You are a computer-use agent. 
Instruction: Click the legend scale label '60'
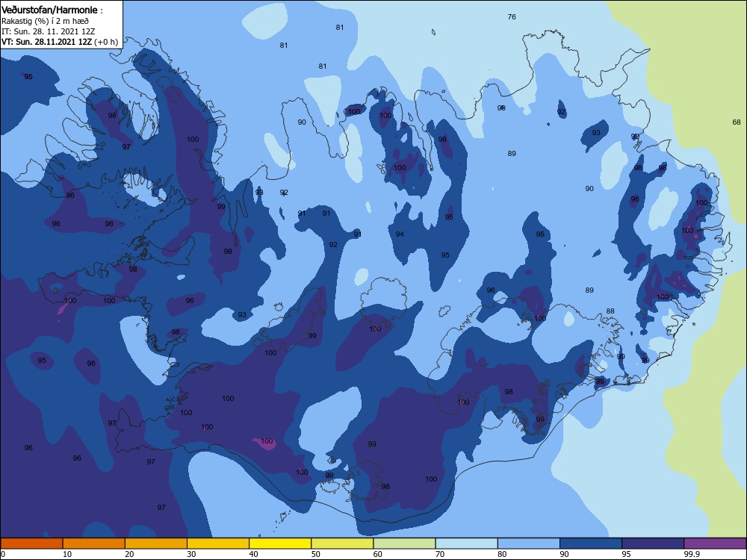pos(378,554)
